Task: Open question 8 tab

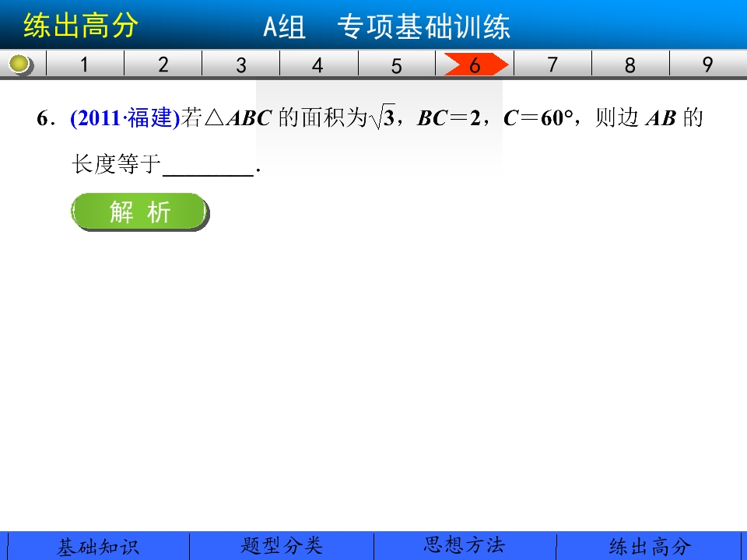Action: tap(630, 65)
